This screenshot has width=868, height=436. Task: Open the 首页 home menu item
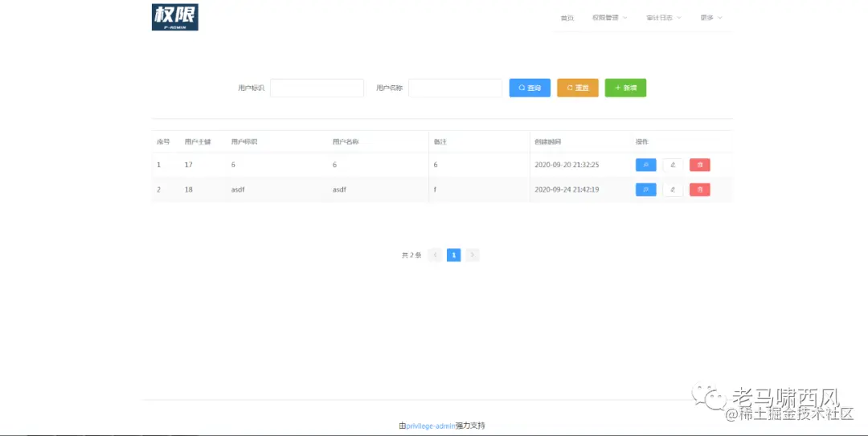[x=567, y=18]
